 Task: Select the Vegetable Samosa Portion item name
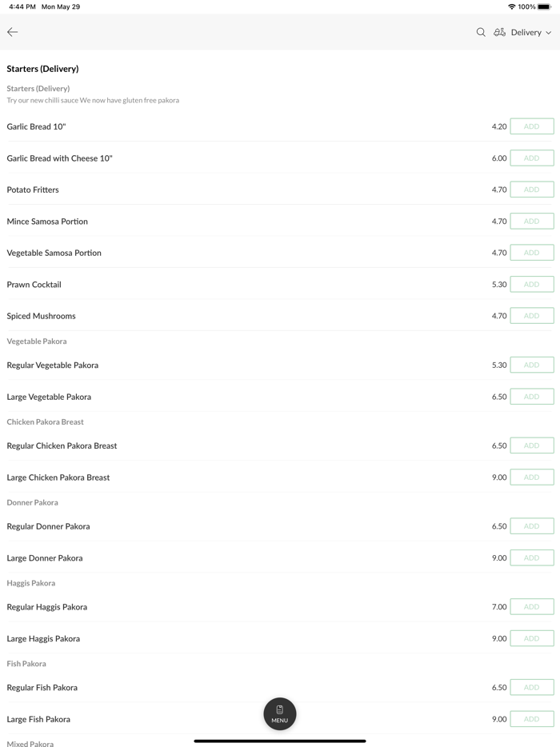point(54,253)
